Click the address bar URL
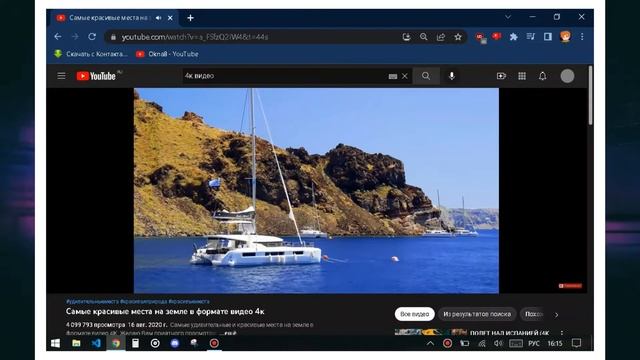Image resolution: width=640 pixels, height=360 pixels. 195,37
